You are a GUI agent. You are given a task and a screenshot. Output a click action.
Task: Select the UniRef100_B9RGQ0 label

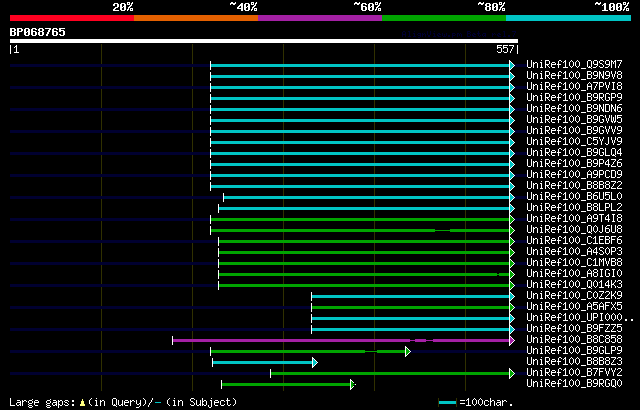click(574, 384)
